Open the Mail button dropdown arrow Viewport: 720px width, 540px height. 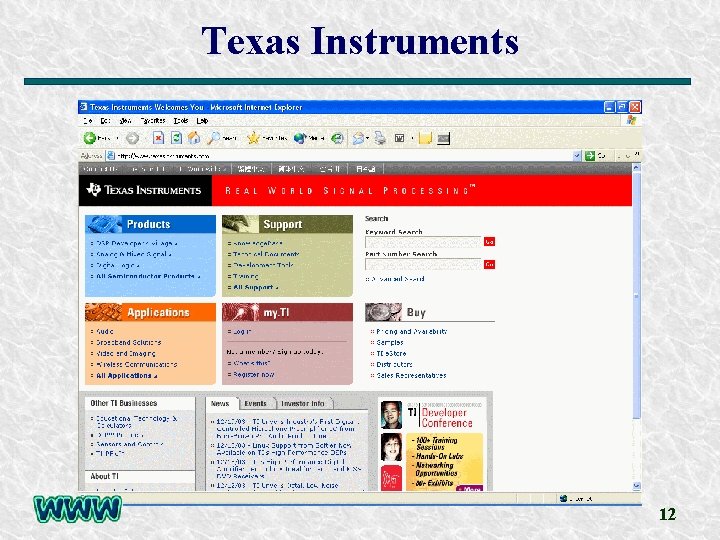point(367,138)
